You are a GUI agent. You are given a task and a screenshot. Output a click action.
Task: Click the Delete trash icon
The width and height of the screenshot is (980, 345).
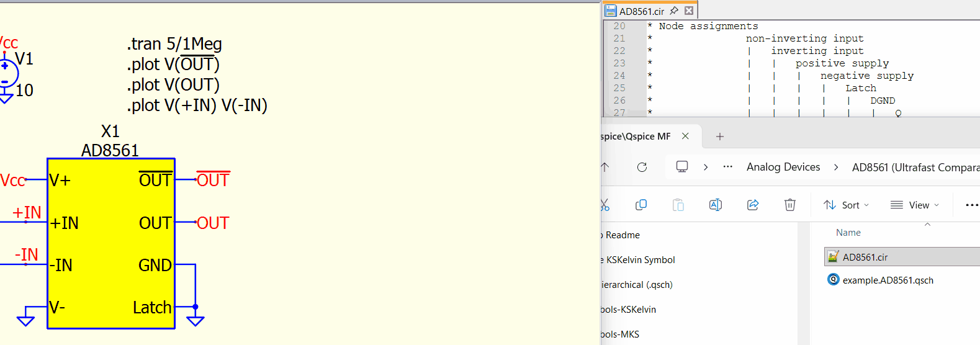(790, 205)
